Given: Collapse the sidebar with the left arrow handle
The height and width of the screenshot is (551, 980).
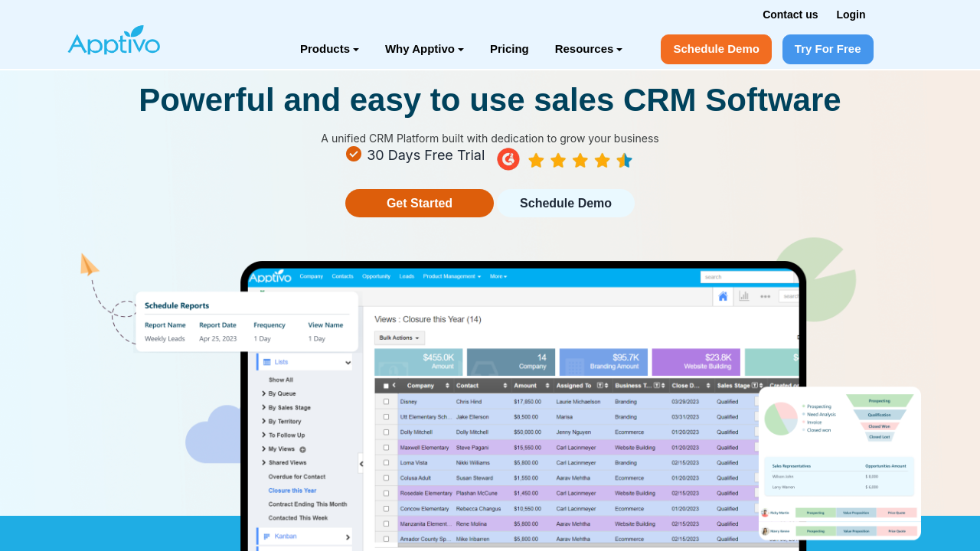Looking at the screenshot, I should 361,463.
